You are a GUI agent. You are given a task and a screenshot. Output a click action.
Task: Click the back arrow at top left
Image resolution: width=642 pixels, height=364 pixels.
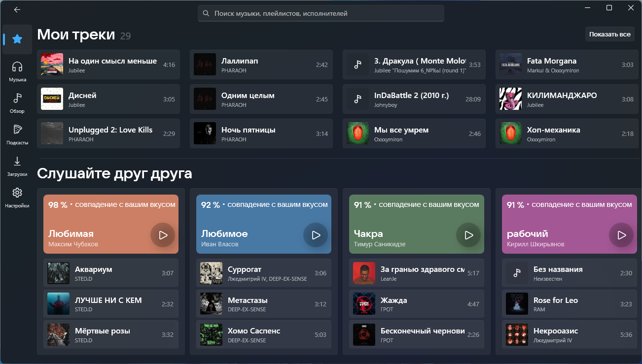pos(17,9)
